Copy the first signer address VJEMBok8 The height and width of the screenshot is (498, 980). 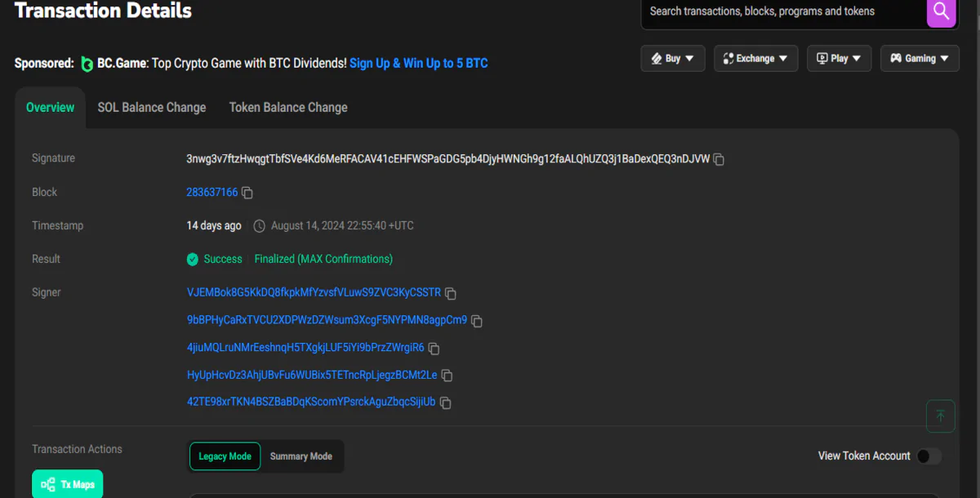coord(450,293)
